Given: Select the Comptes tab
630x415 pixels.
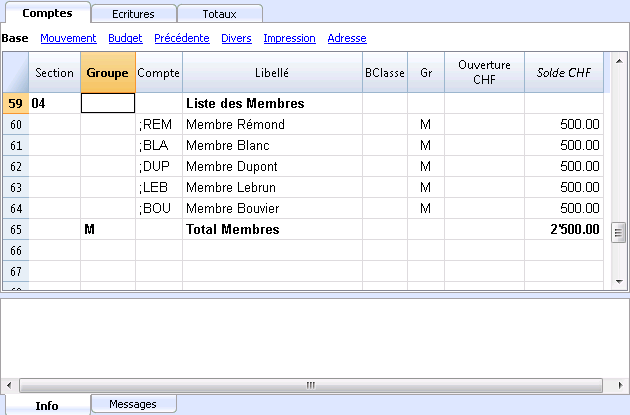Looking at the screenshot, I should 47,13.
